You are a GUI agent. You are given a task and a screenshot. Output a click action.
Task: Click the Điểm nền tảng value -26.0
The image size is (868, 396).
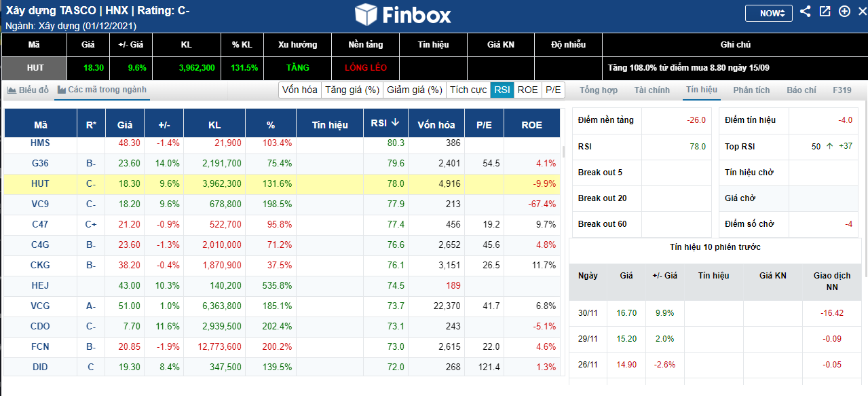tap(696, 120)
